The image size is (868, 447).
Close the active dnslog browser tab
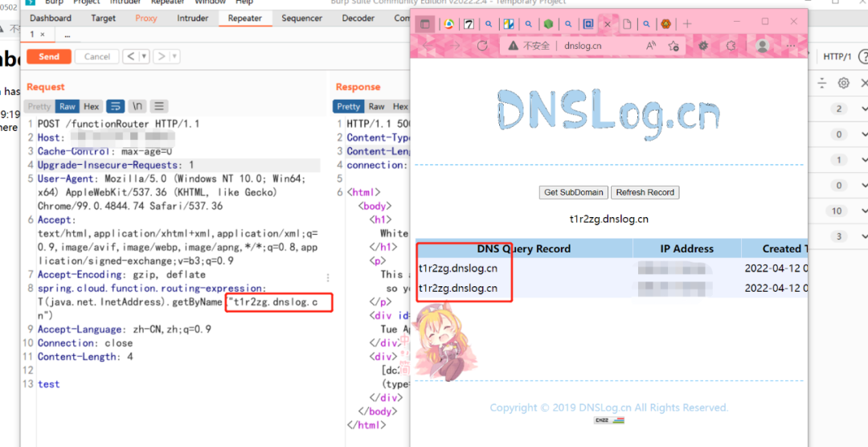[x=608, y=24]
